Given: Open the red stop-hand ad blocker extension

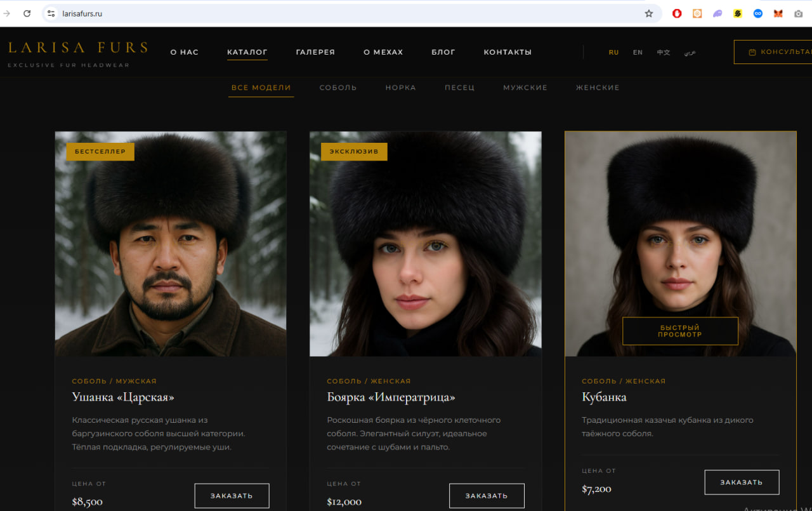Looking at the screenshot, I should tap(677, 13).
